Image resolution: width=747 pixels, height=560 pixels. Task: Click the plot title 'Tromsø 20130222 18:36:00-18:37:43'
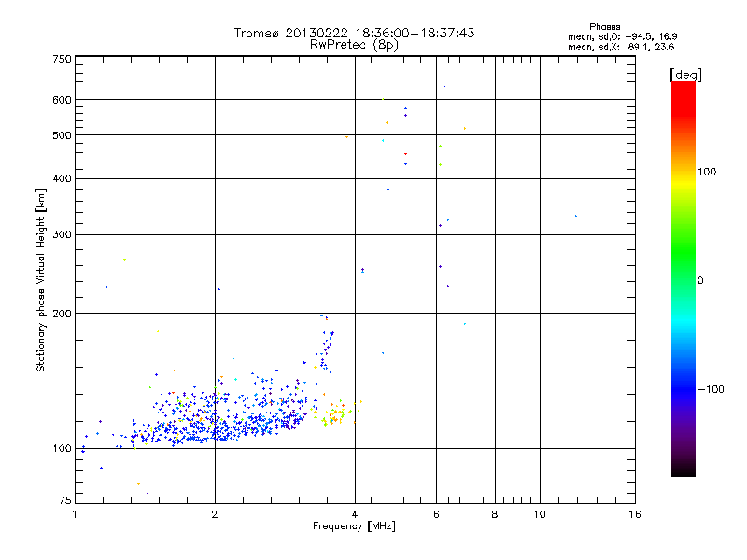[354, 33]
